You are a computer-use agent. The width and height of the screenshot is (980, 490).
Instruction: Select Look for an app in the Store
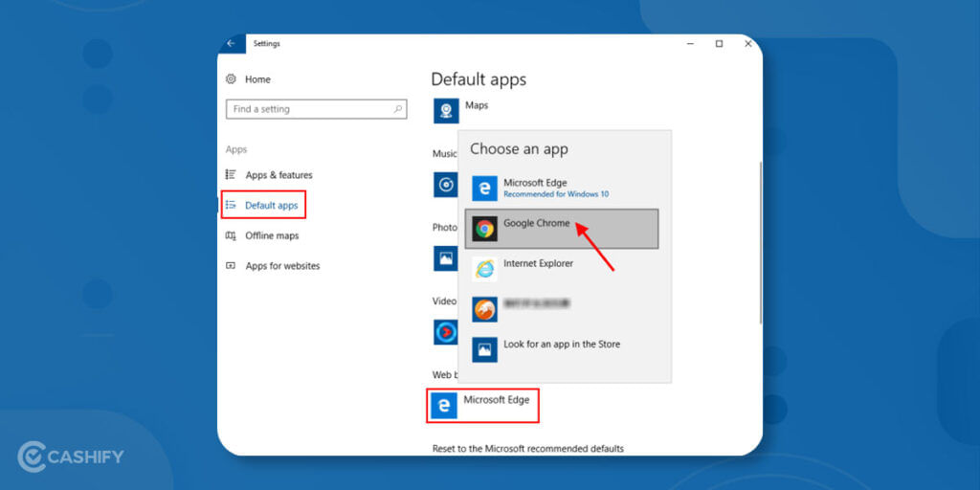pyautogui.click(x=561, y=350)
